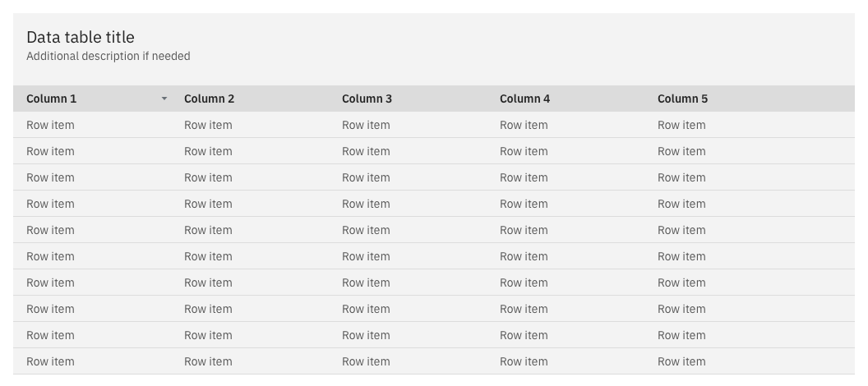Click the "Data table title" heading
Viewport: 868px width, 386px height.
coord(81,37)
